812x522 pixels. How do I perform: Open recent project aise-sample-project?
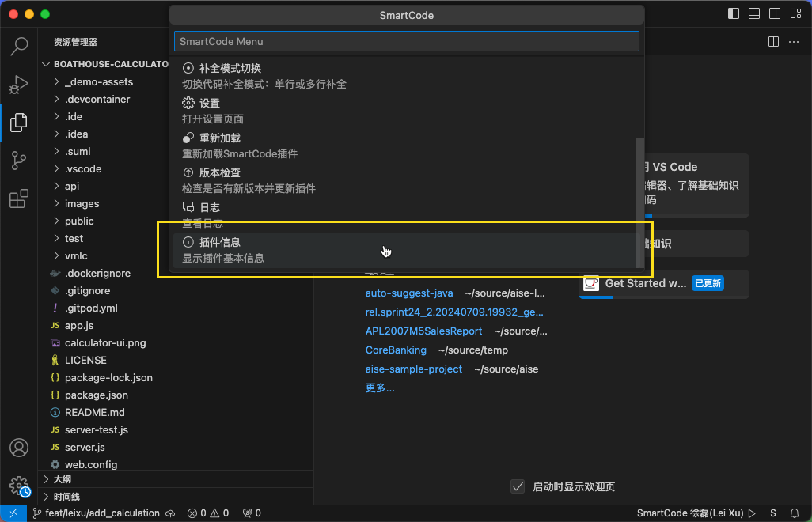coord(414,369)
